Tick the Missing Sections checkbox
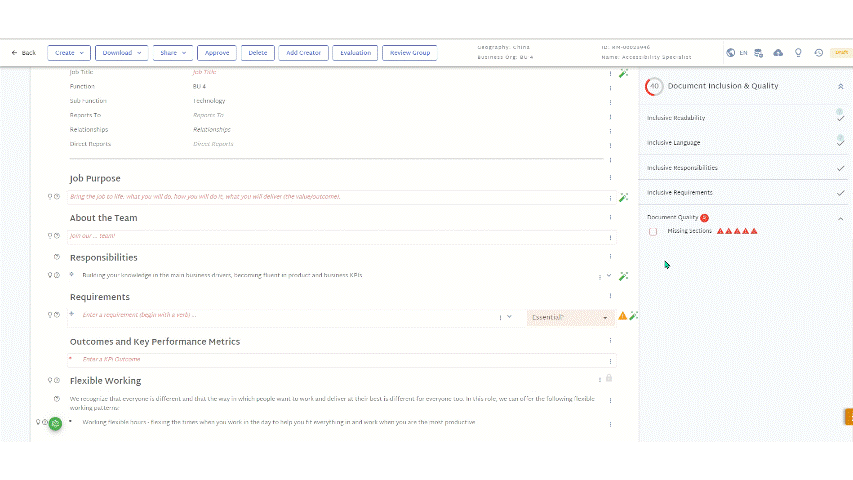 [653, 231]
